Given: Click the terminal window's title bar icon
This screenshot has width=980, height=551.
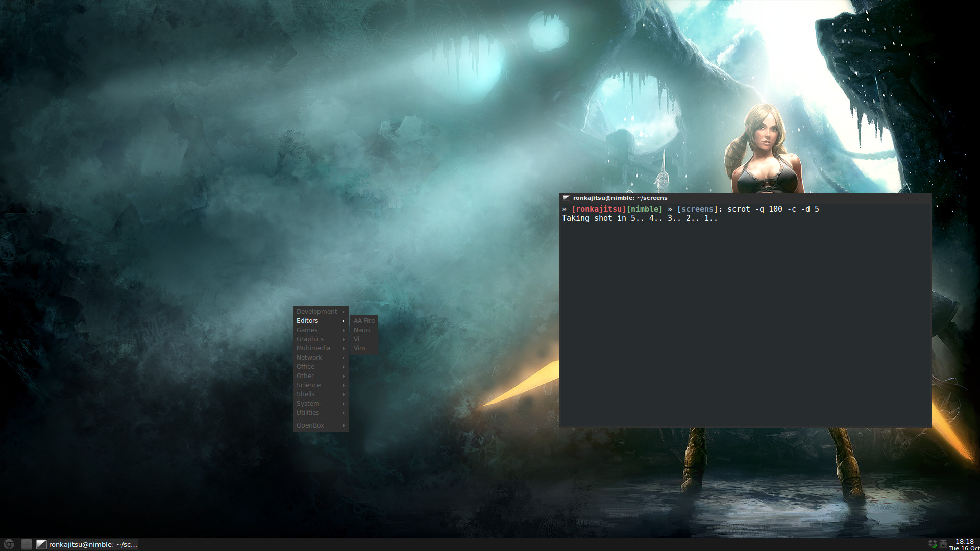Looking at the screenshot, I should click(x=566, y=198).
